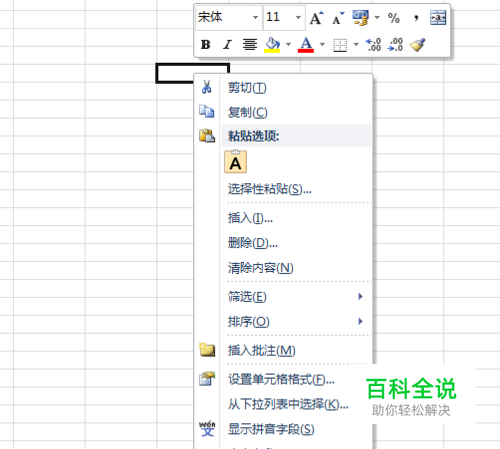Expand the accounting format dropdown arrow
The image size is (500, 449).
click(x=377, y=17)
